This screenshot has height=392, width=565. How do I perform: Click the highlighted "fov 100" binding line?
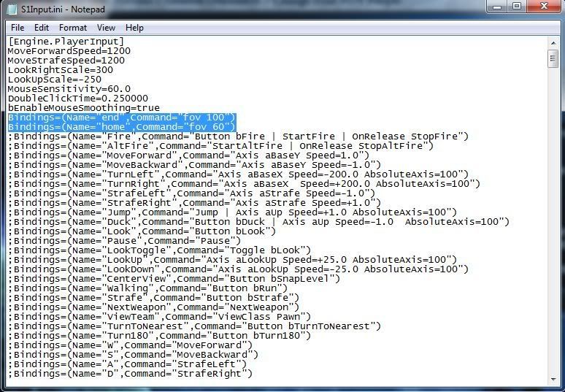click(x=121, y=117)
